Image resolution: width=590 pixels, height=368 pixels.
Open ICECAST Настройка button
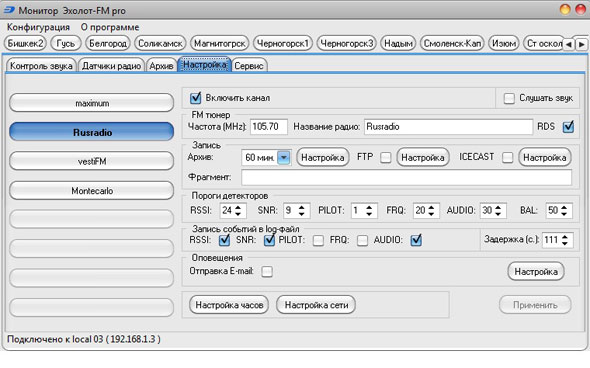[544, 157]
